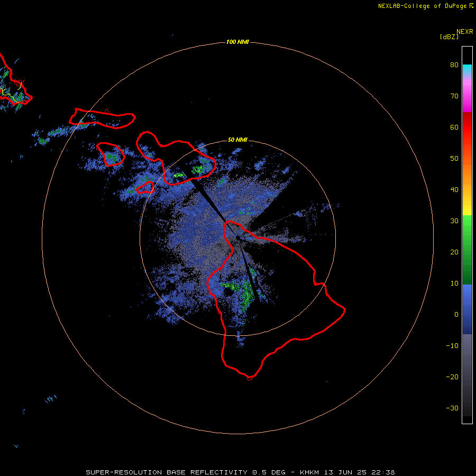This screenshot has height=476, width=476.
Task: Click the 50 dBZ scale value
Action: point(454,159)
